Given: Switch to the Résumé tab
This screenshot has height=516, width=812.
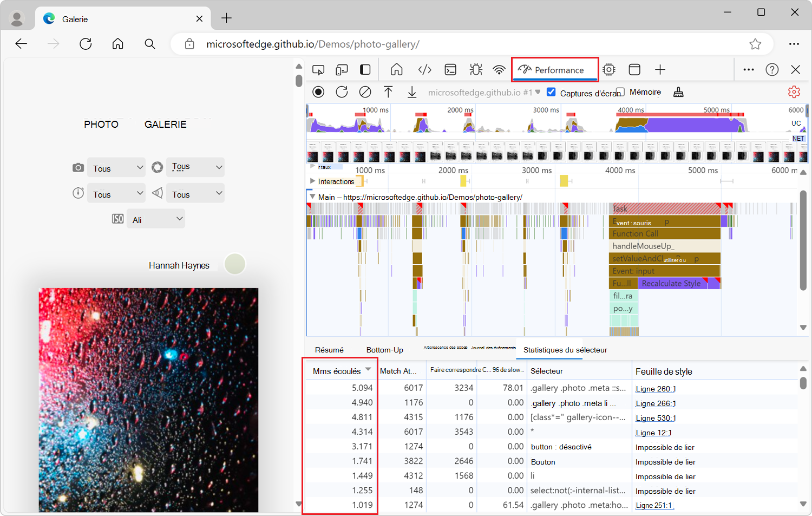Looking at the screenshot, I should [x=329, y=350].
